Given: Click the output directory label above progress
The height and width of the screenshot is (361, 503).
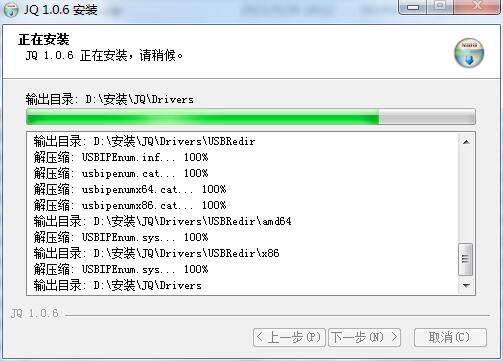Looking at the screenshot, I should tap(110, 99).
